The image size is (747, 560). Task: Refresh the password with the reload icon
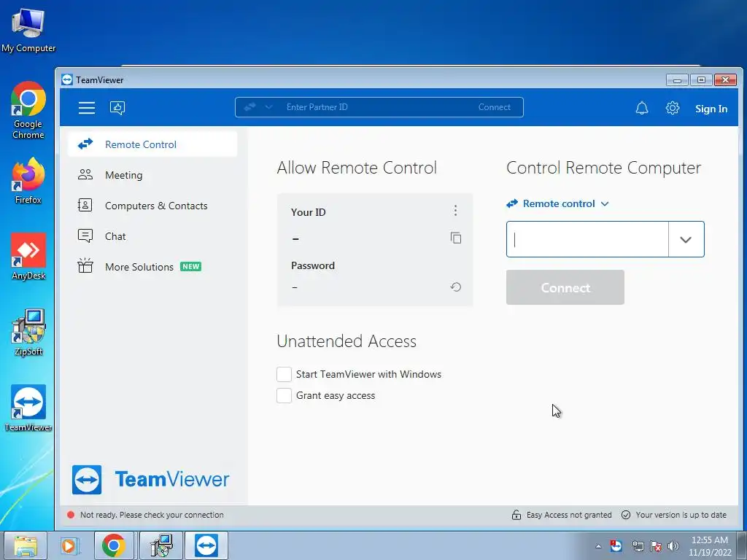pos(456,287)
